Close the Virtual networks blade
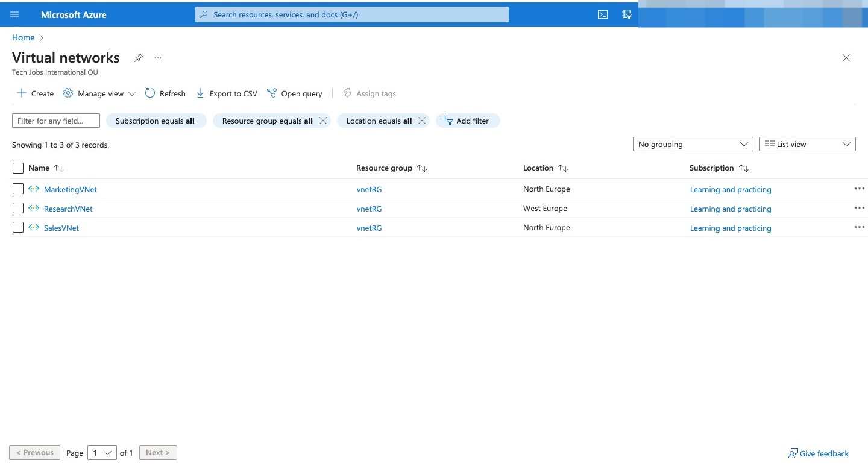This screenshot has width=868, height=472. click(x=846, y=58)
